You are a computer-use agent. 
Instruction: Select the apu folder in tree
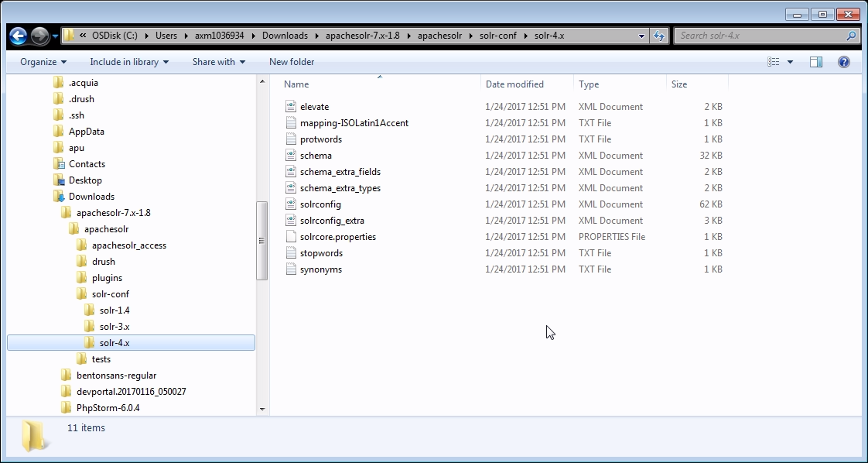point(77,148)
